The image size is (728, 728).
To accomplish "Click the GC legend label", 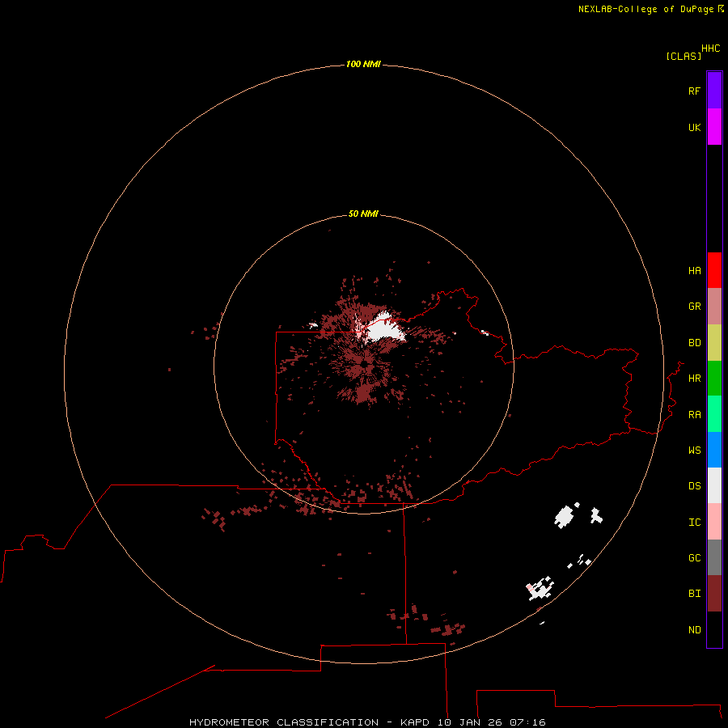I will tap(695, 557).
